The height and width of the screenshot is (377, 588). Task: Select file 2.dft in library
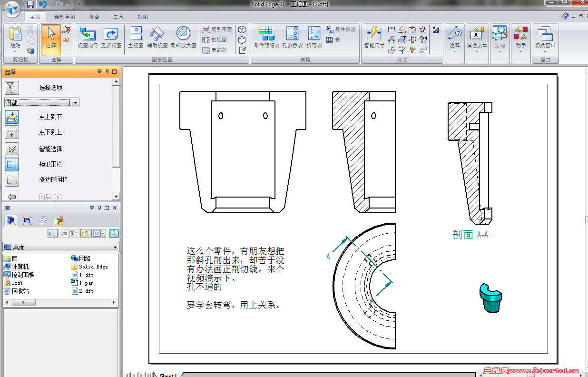click(82, 291)
